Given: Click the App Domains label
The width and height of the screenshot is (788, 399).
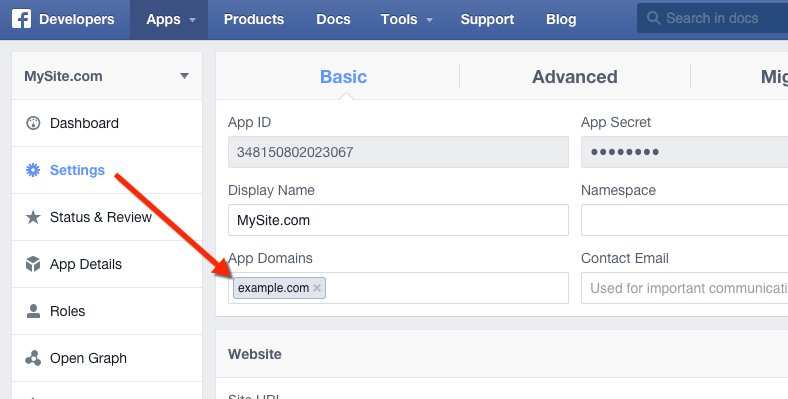Looking at the screenshot, I should (270, 258).
